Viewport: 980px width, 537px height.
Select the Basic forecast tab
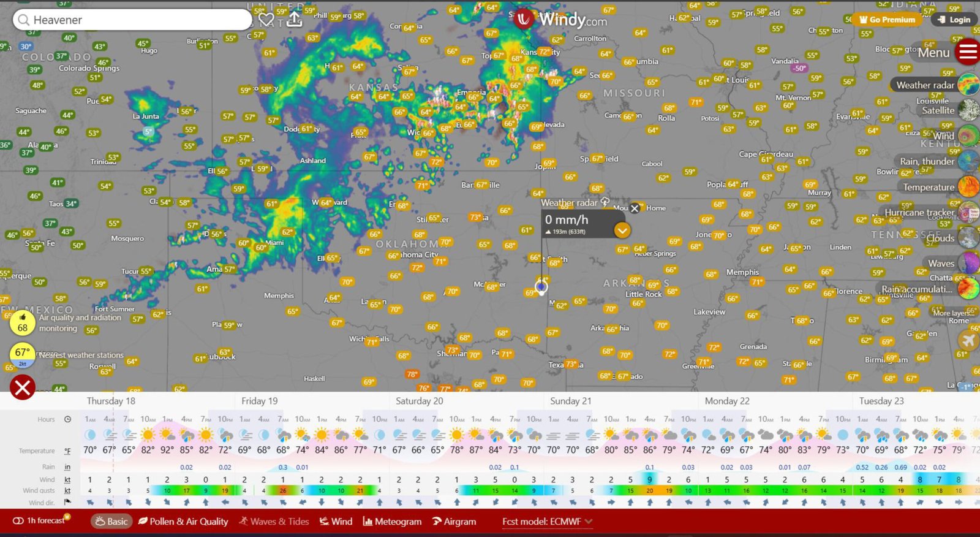[111, 521]
